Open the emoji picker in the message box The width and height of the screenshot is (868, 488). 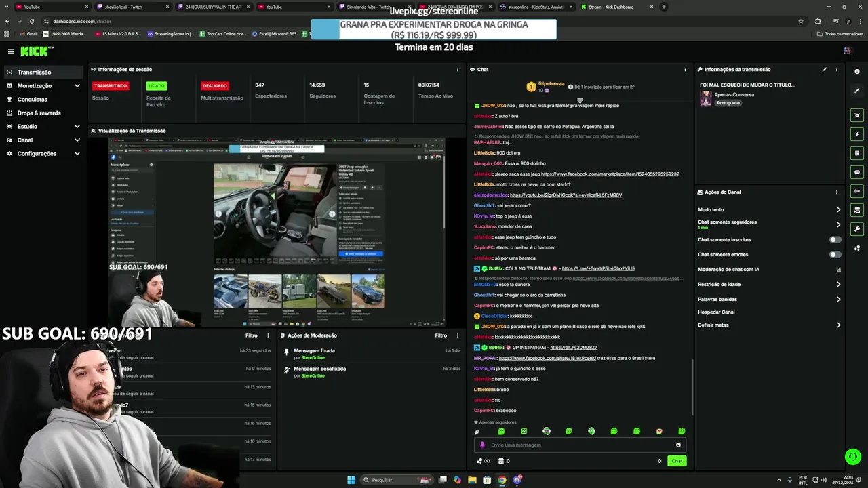[678, 445]
